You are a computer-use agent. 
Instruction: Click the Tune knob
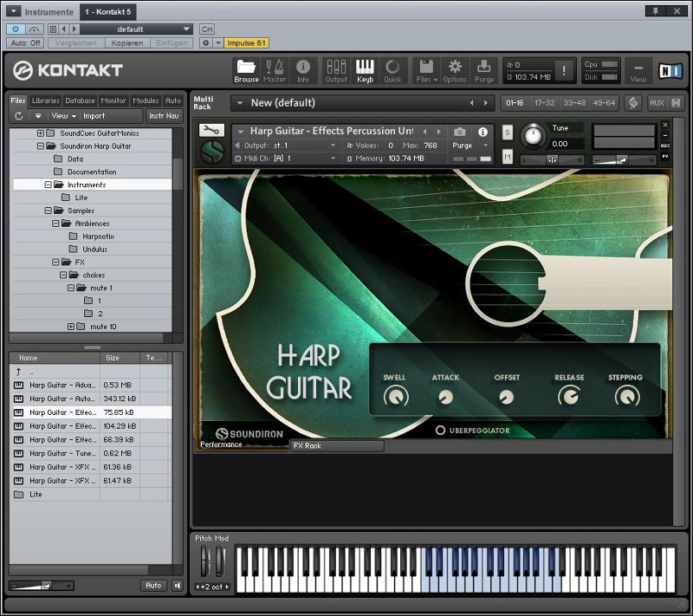click(534, 136)
